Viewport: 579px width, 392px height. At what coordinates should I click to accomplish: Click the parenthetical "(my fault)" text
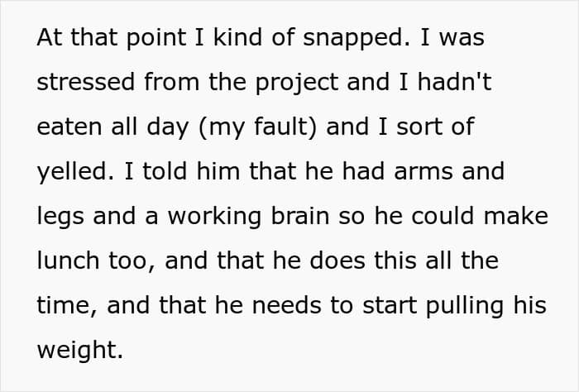[x=257, y=127]
